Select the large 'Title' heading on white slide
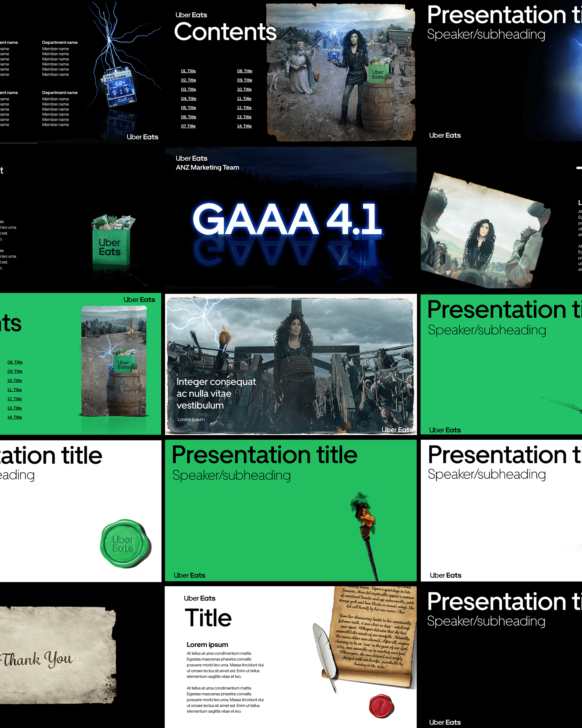This screenshot has height=728, width=582. coord(208,618)
